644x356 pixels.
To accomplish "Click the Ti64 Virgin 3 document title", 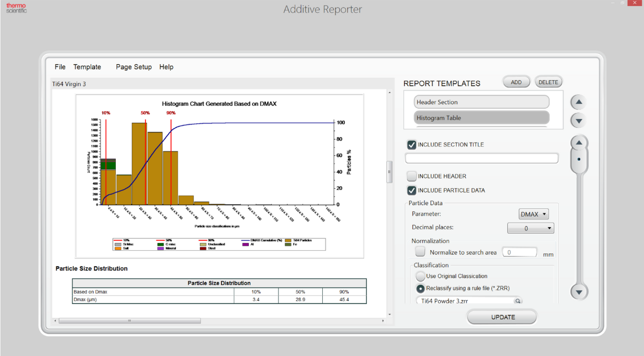I will [x=69, y=84].
